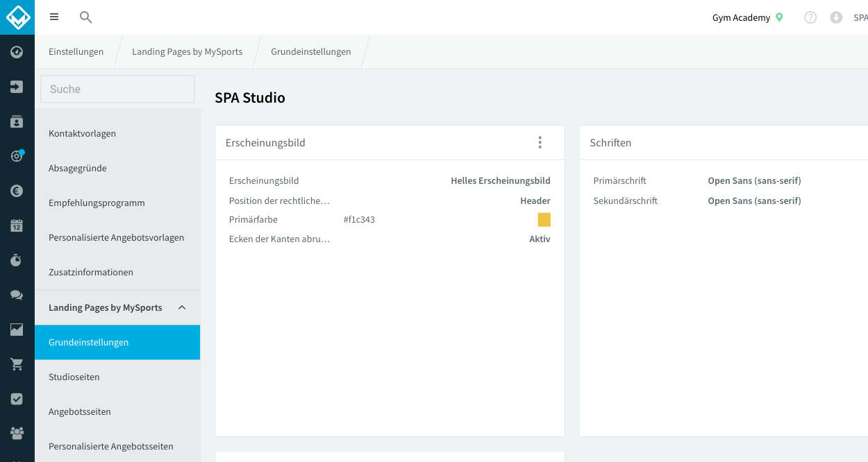
Task: Go to Einstellungen breadcrumb
Action: 76,51
